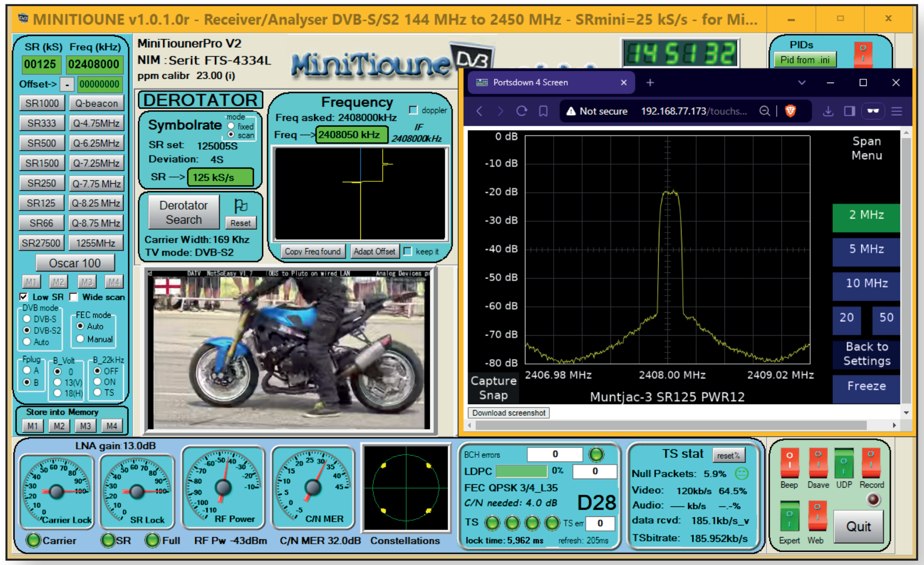Choose the 5 MHz span option
This screenshot has width=924, height=565.
tap(866, 249)
